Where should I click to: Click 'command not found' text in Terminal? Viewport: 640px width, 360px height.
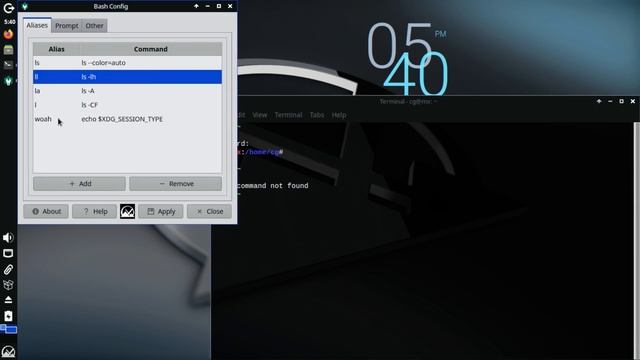273,186
